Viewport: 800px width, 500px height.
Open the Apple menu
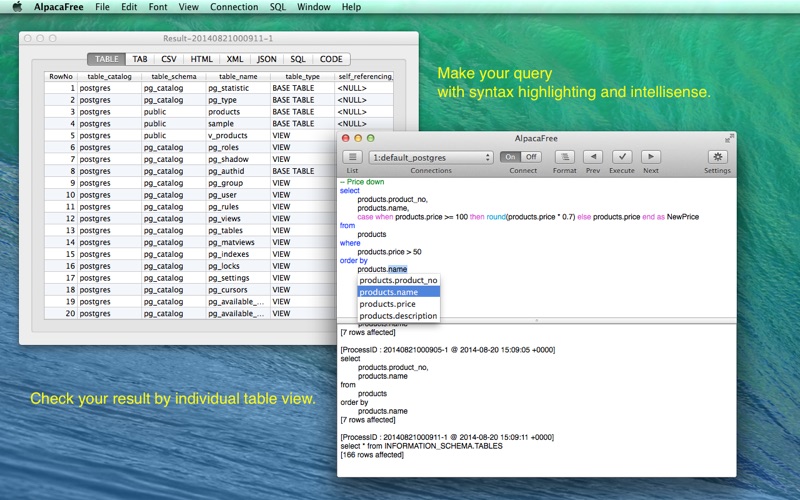pos(17,7)
